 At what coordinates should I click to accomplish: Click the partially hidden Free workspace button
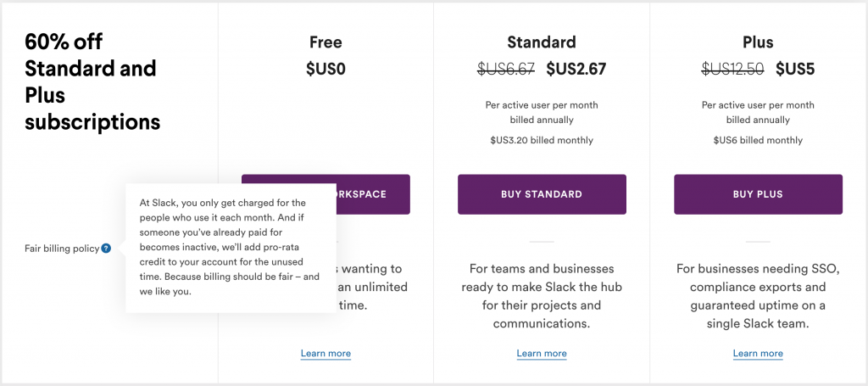point(373,194)
